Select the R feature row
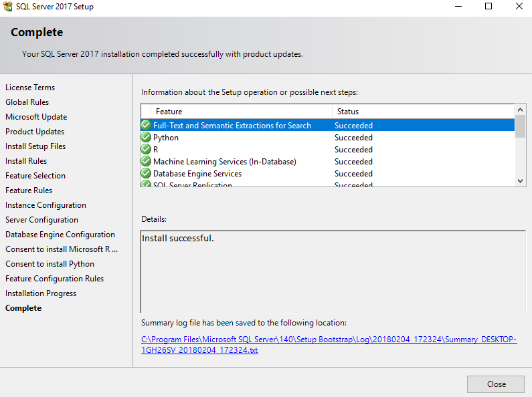This screenshot has width=532, height=397. pos(327,150)
